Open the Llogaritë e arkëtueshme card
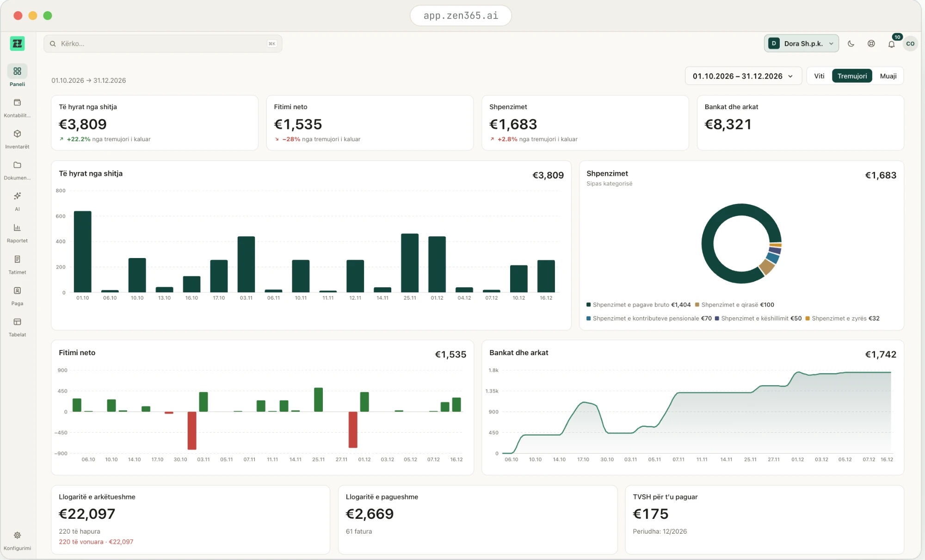This screenshot has width=925, height=560. (x=191, y=519)
